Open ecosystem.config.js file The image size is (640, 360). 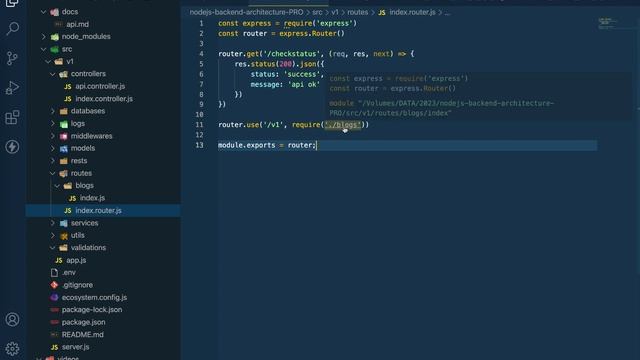(x=94, y=297)
